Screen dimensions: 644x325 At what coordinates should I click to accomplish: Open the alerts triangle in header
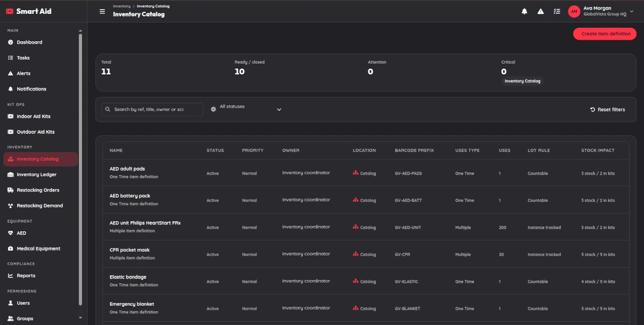(x=541, y=11)
